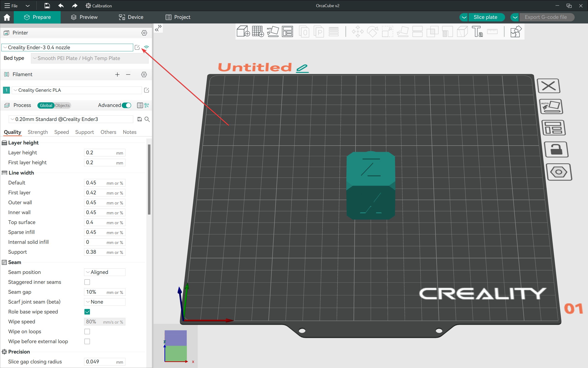Switch to the Preview tab
588x368 pixels.
point(84,17)
